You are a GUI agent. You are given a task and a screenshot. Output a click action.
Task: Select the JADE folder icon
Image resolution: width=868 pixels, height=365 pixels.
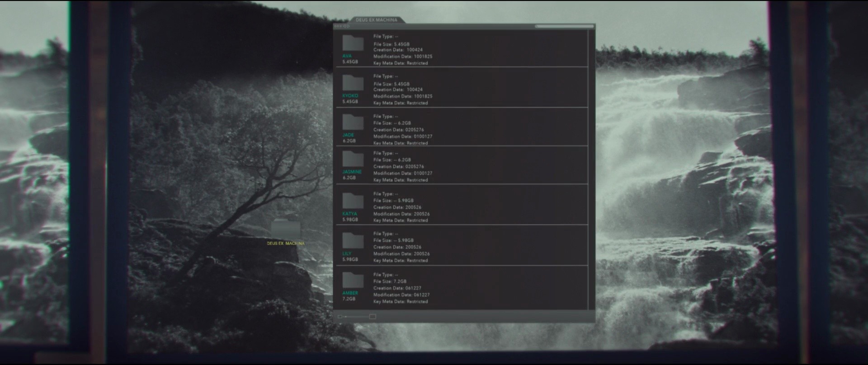(353, 122)
